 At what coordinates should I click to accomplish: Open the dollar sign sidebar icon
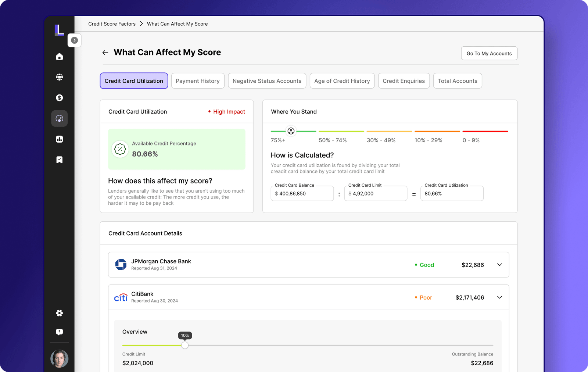click(x=59, y=98)
